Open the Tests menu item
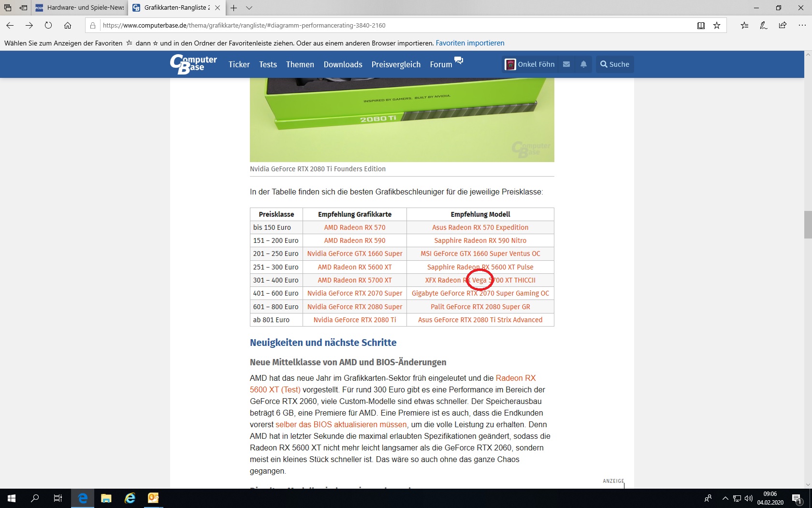The height and width of the screenshot is (508, 812). (268, 64)
